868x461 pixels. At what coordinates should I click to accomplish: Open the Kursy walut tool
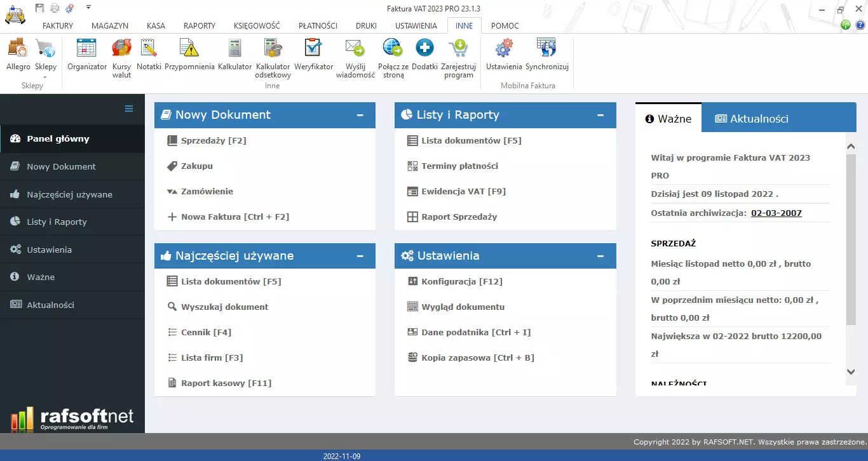click(x=121, y=57)
